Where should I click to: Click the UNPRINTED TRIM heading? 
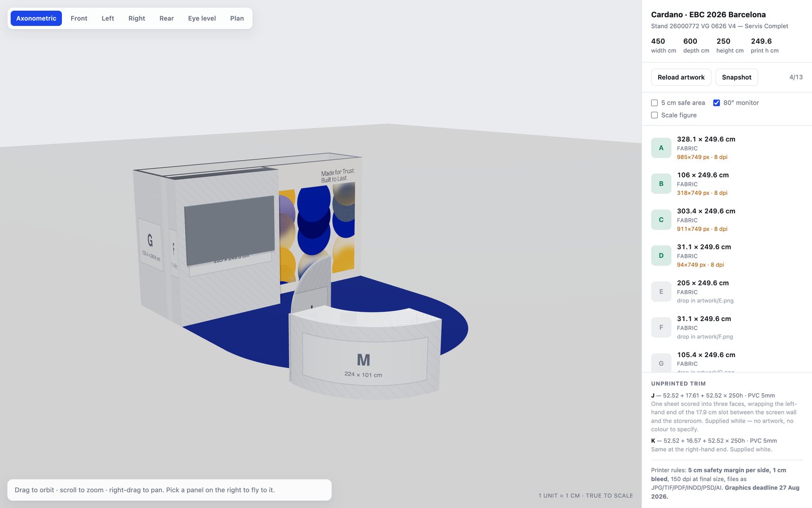679,384
